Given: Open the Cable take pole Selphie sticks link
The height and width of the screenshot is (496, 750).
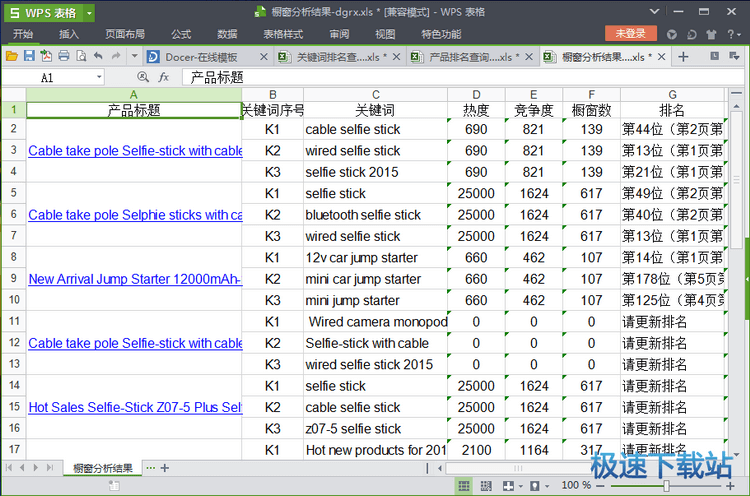Looking at the screenshot, I should (x=135, y=215).
